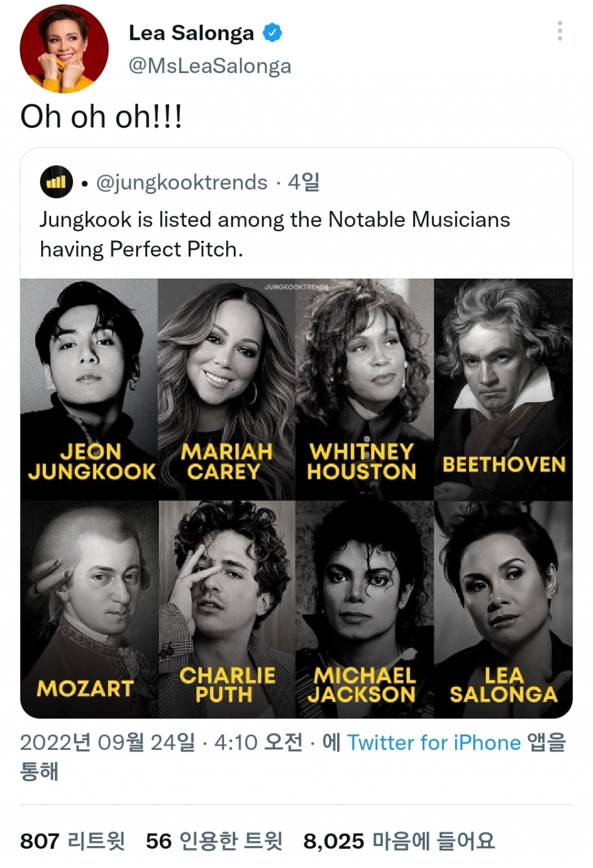Tap the Jeon Jungkook image tile
The image size is (593, 868).
89,388
